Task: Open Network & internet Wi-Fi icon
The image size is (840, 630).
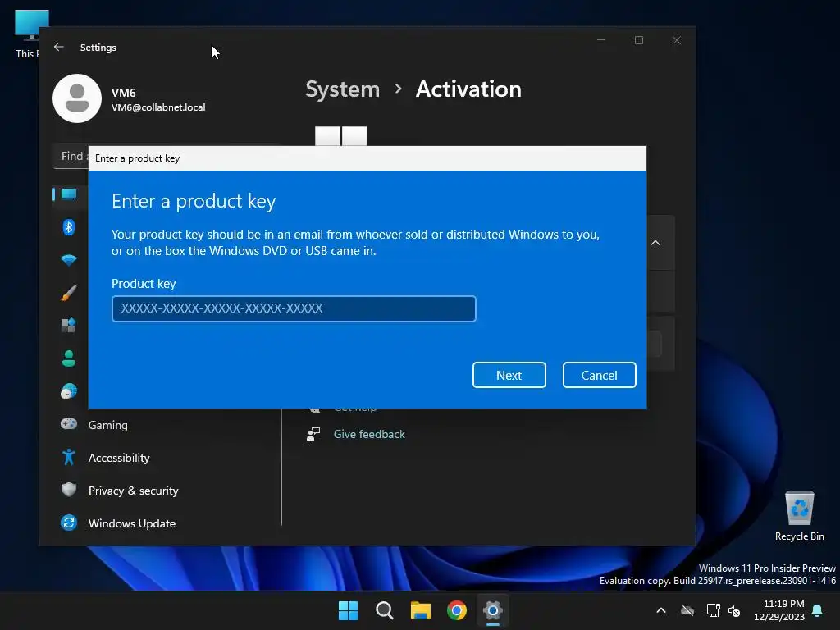Action: click(69, 260)
